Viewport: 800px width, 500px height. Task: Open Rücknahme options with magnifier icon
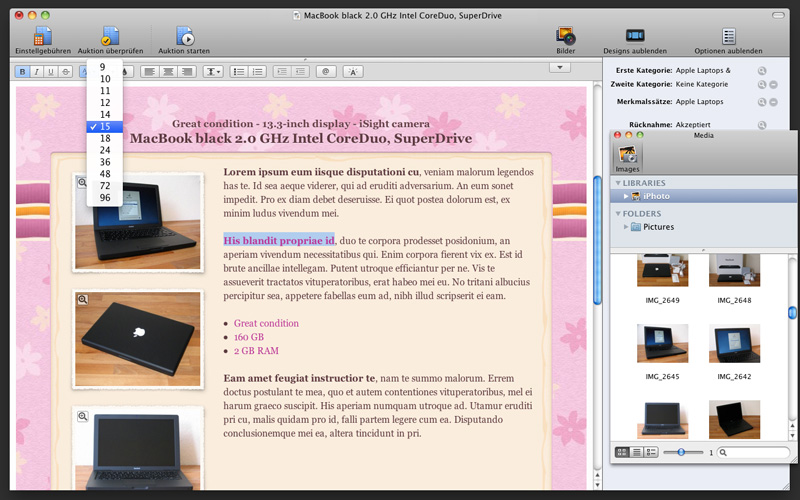(x=762, y=125)
